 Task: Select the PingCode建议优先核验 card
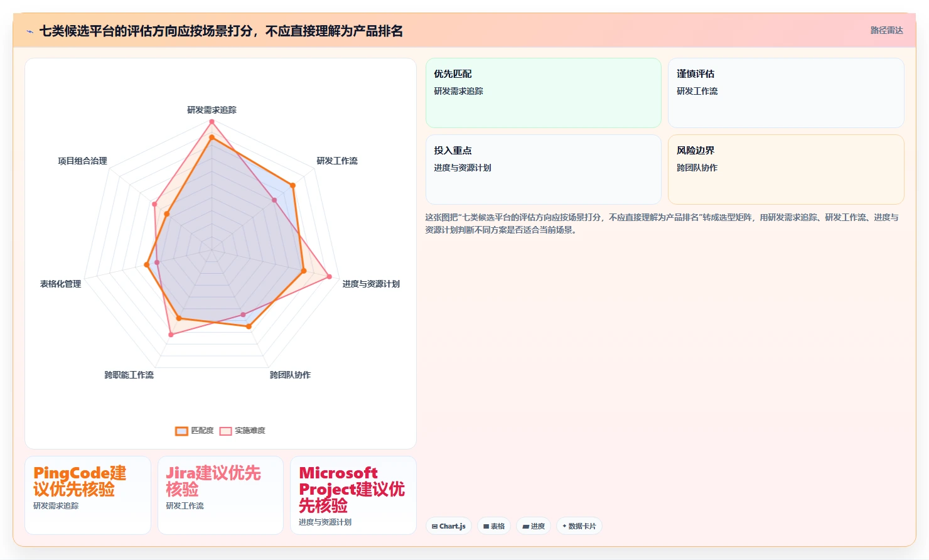pyautogui.click(x=88, y=495)
